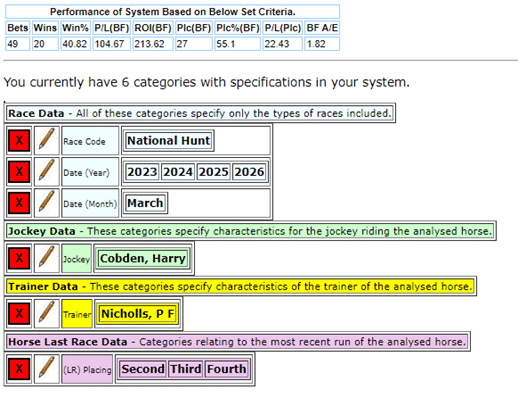Select the 2024 year value
Viewport: 518px width, 398px height.
tap(178, 172)
